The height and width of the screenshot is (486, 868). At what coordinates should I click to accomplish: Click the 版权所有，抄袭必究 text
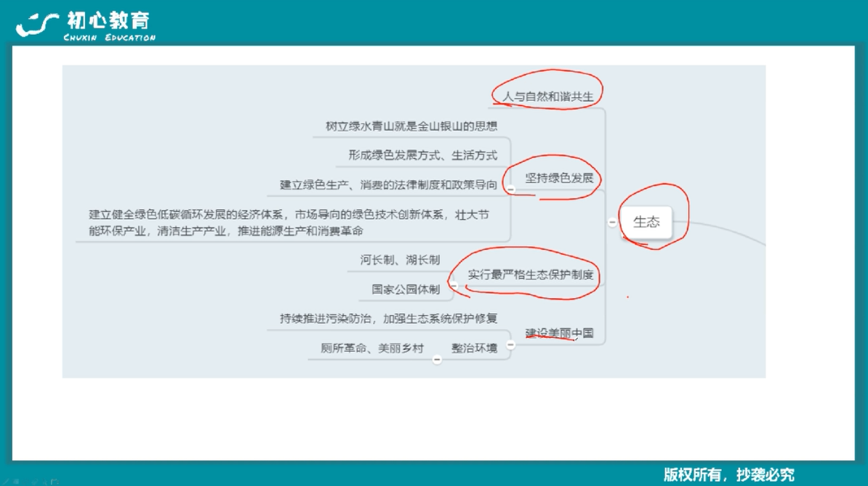coord(729,472)
